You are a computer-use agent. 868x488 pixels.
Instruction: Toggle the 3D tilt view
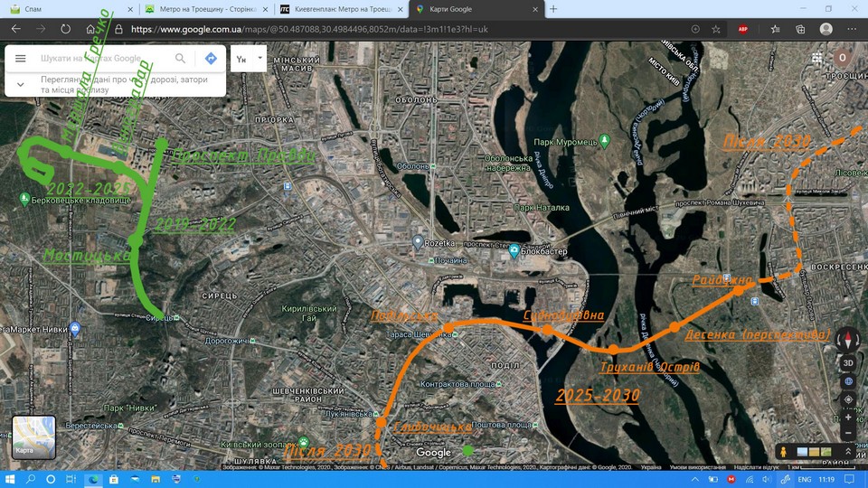pos(848,363)
